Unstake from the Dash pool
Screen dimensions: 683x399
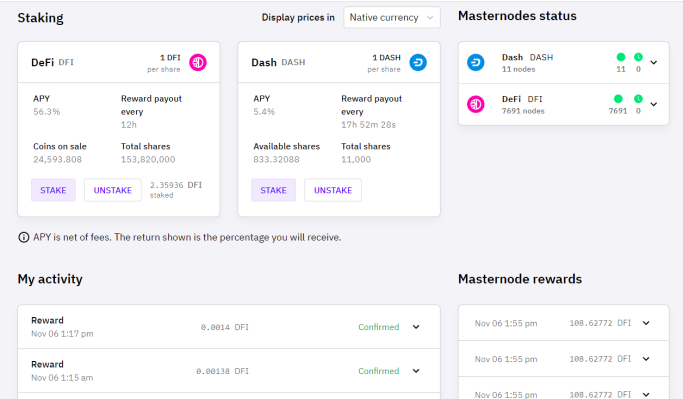pos(333,190)
